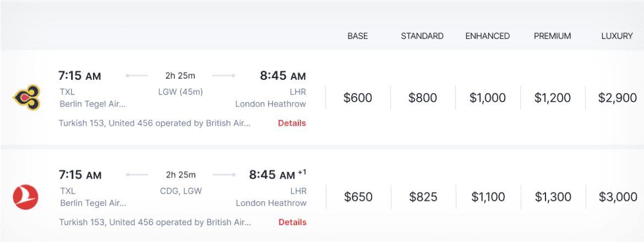Choose the $1,300 Premium fare

coord(553,196)
